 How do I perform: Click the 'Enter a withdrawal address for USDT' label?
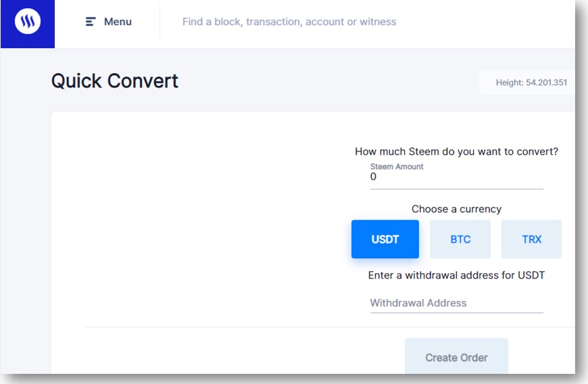[456, 275]
